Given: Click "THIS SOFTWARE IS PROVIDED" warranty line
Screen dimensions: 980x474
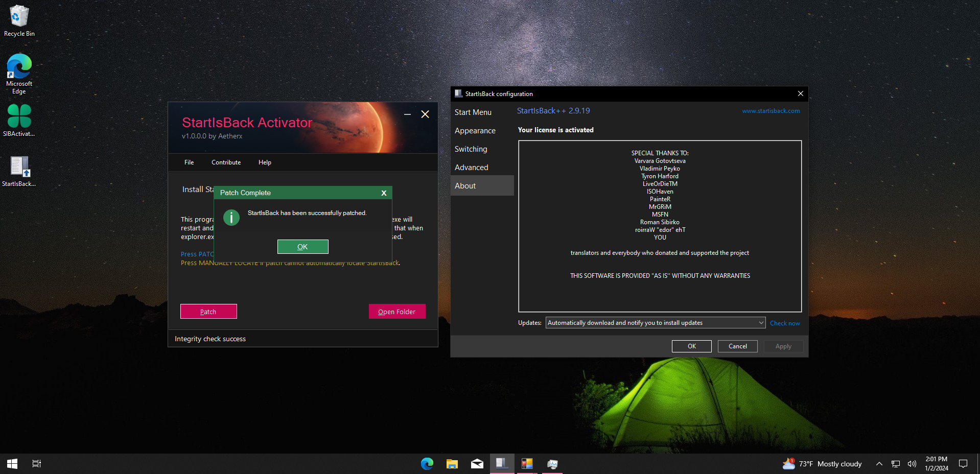Looking at the screenshot, I should click(660, 276).
